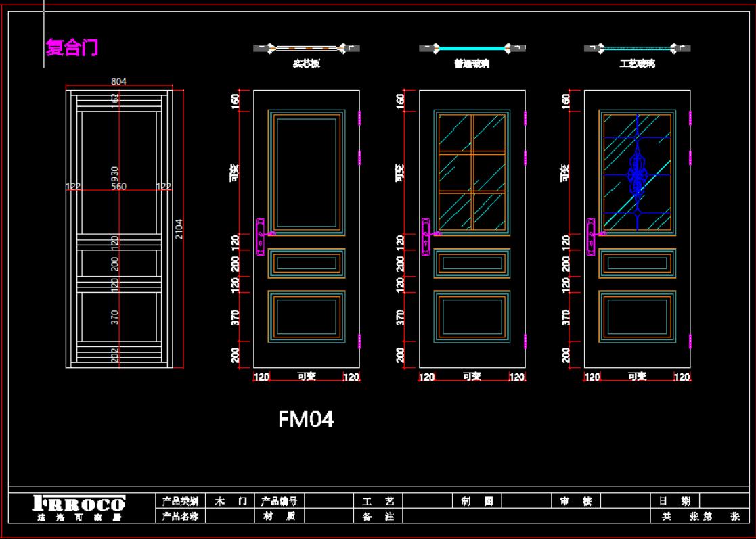Click the 审核 cell in the title block

pos(576,501)
